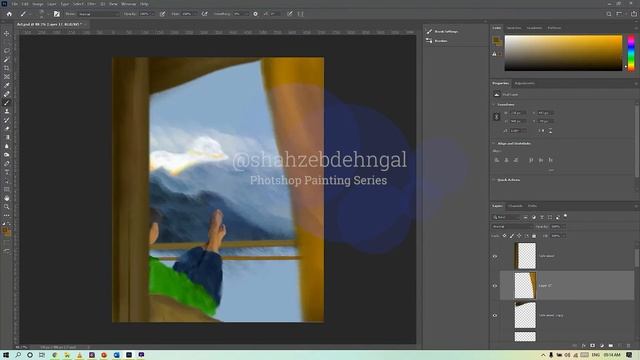Open the smoothing options gear

[x=256, y=14]
